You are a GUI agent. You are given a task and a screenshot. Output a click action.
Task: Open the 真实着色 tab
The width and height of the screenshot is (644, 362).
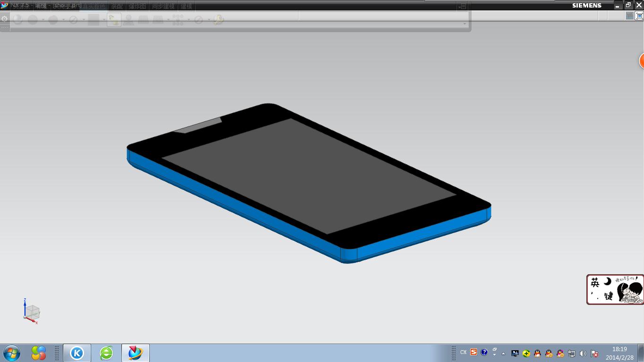tap(94, 6)
